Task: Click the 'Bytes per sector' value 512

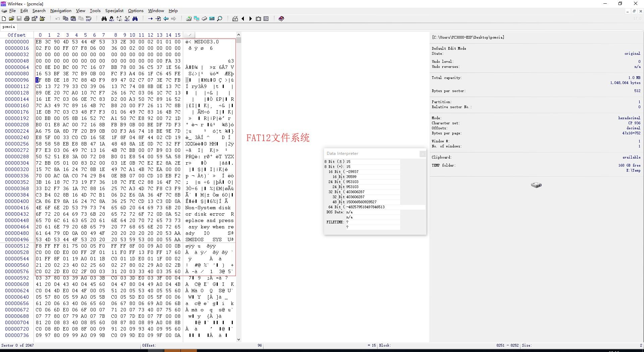Action: point(637,91)
